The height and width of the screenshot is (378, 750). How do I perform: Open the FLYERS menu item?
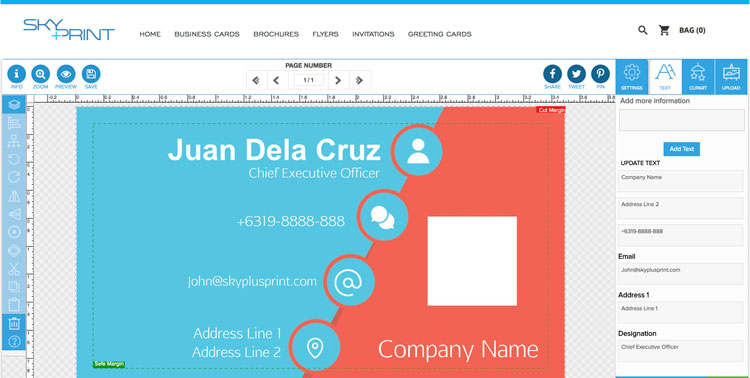click(325, 34)
